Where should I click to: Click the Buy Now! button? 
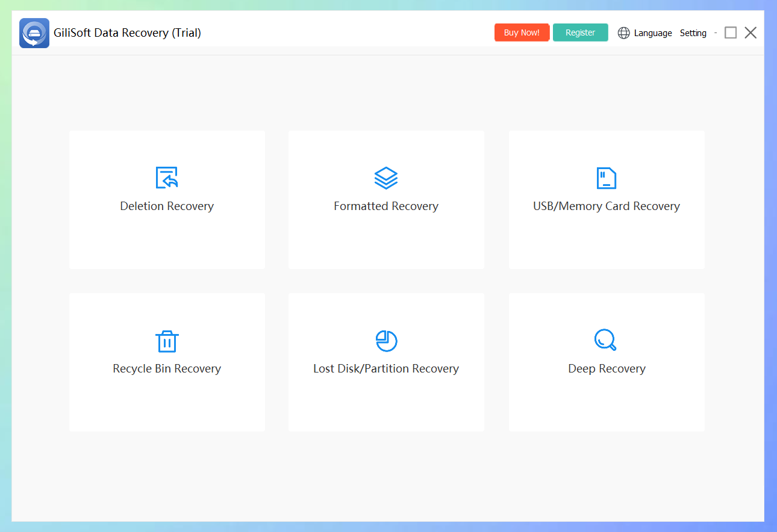point(522,32)
